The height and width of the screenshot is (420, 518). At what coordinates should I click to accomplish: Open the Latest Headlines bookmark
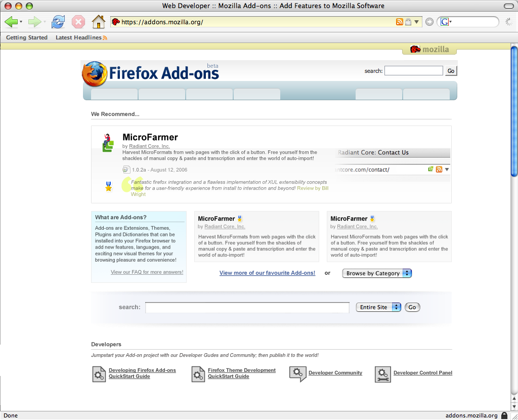[78, 37]
